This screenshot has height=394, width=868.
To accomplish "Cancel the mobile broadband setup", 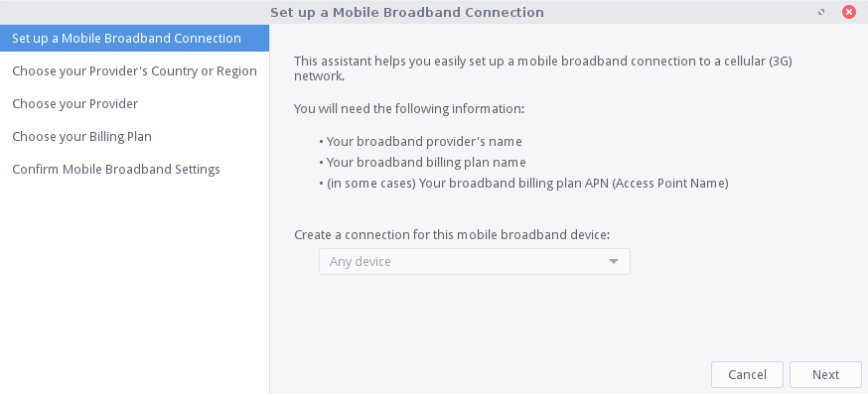I will tap(747, 374).
